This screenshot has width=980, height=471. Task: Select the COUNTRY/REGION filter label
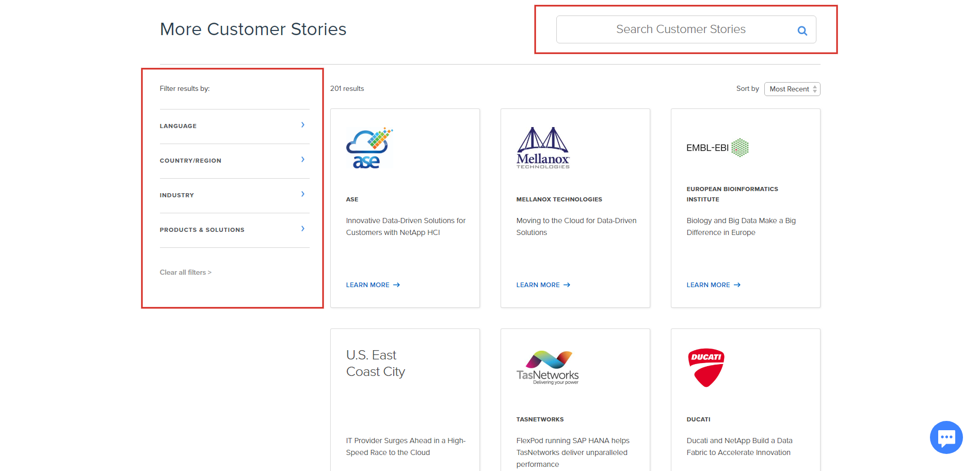click(x=190, y=161)
